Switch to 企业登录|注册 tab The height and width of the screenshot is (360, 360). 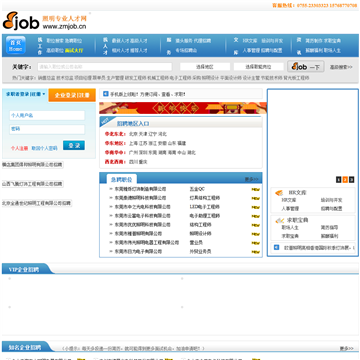coord(72,95)
